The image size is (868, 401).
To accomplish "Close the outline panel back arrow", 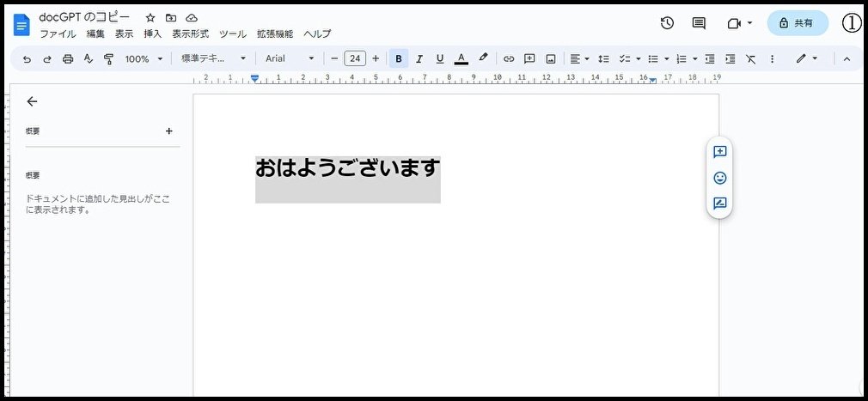I will click(x=32, y=101).
